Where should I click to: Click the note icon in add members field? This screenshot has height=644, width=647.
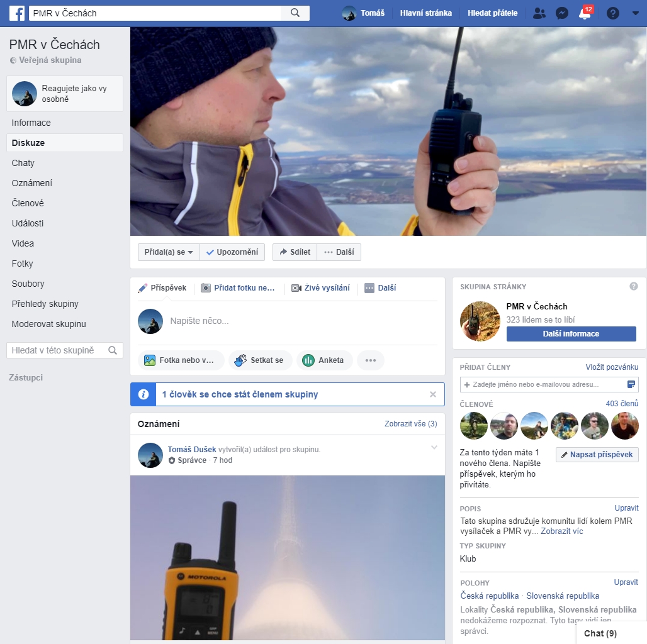coord(631,384)
